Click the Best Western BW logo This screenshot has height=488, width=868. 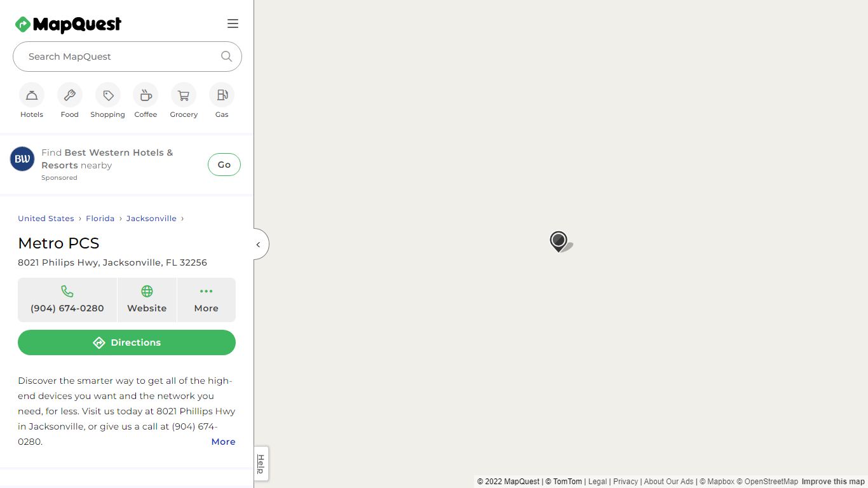click(x=22, y=159)
